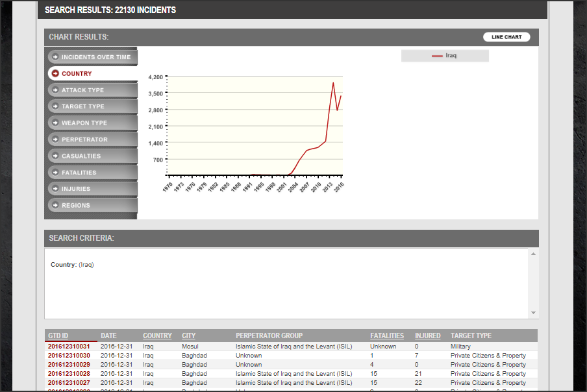This screenshot has height=392, width=587.
Task: Click arrow icon next to Target Type
Action: tap(55, 106)
